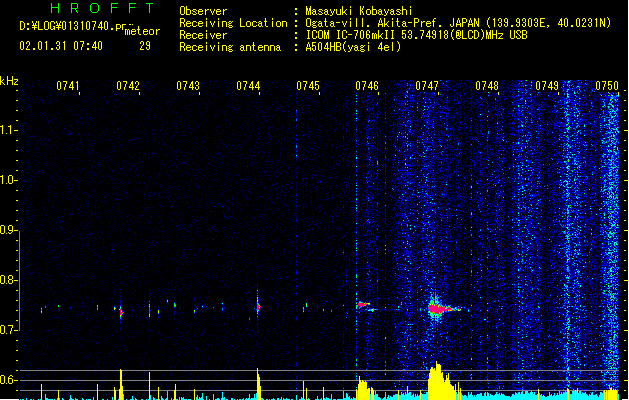This screenshot has height=400, width=629.
Task: Click the meteor echo near 0742
Action: click(121, 312)
